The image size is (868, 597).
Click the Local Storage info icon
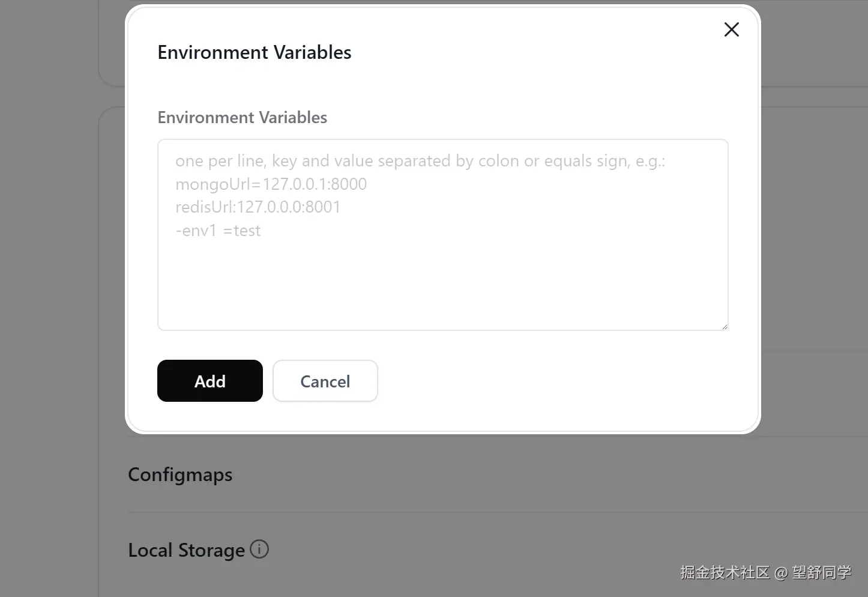click(x=259, y=549)
